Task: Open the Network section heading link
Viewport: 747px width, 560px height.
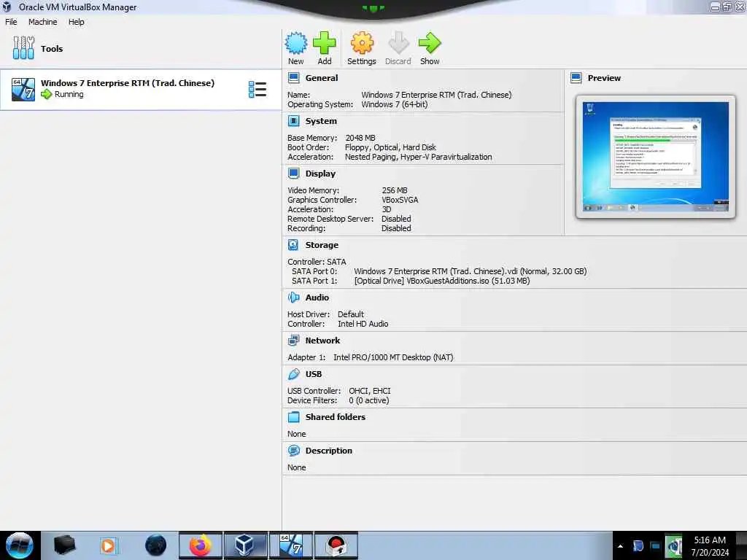Action: coord(322,340)
